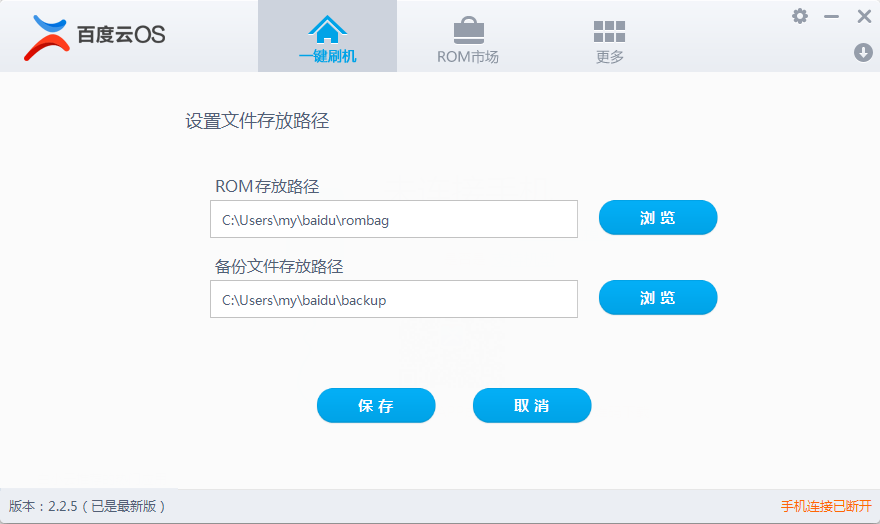Image resolution: width=880 pixels, height=524 pixels.
Task: Click the 备份文件存放路径 input field
Action: tap(393, 299)
